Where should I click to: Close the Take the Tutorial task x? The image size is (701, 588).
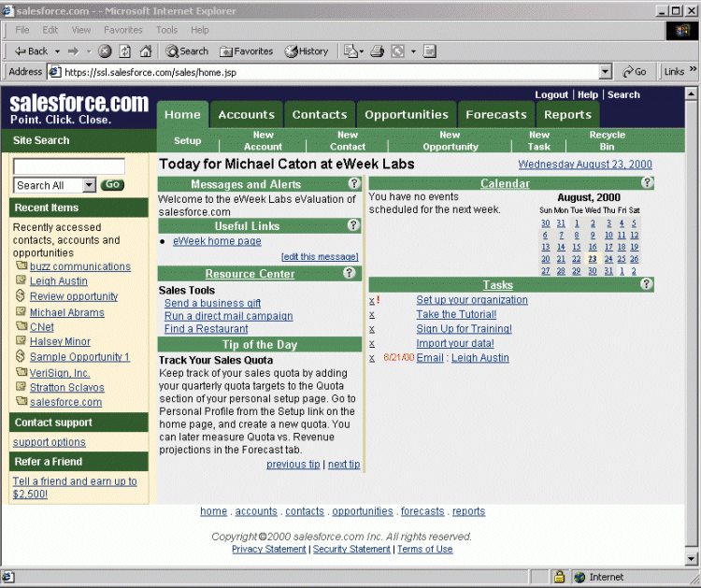tap(372, 315)
